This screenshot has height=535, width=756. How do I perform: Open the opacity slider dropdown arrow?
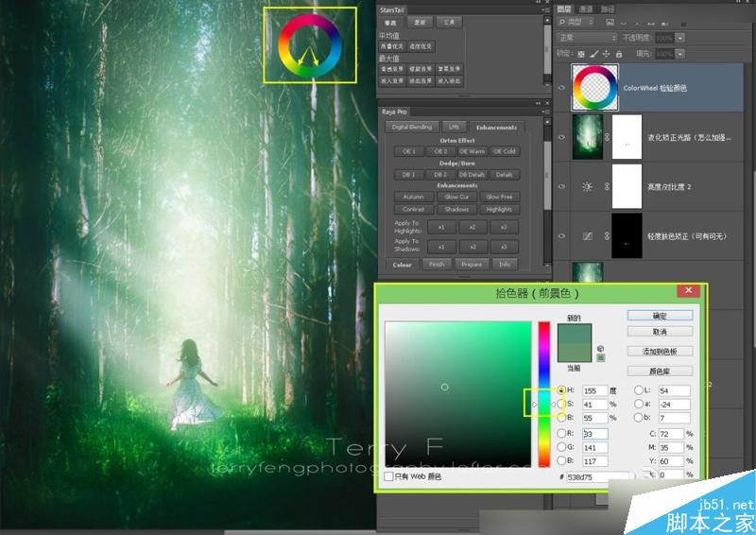tap(679, 38)
